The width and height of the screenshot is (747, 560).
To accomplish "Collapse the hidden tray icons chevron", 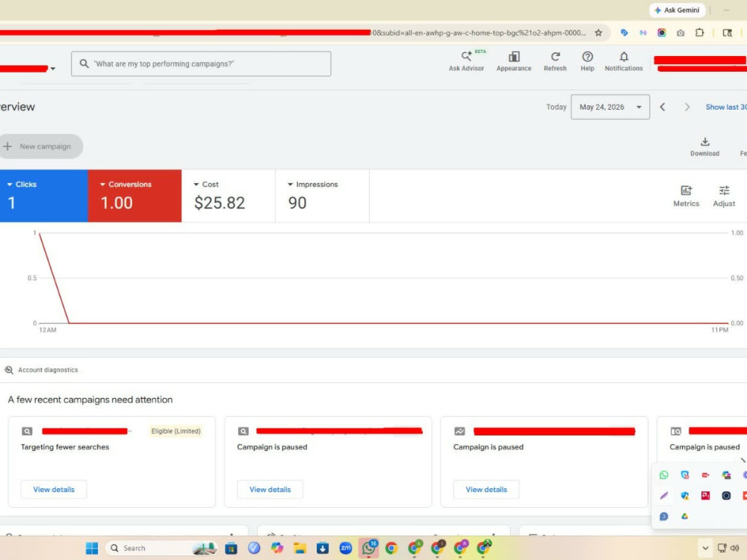I will pos(705,548).
